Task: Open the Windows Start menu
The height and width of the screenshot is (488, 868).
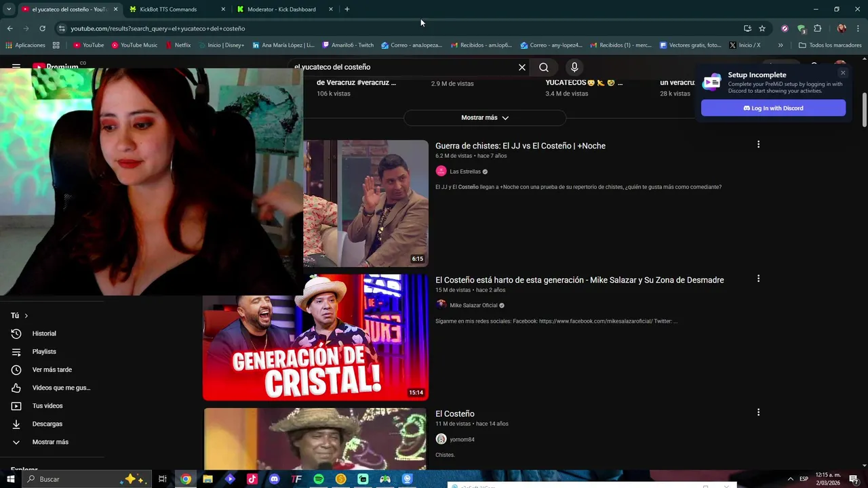Action: tap(10, 479)
